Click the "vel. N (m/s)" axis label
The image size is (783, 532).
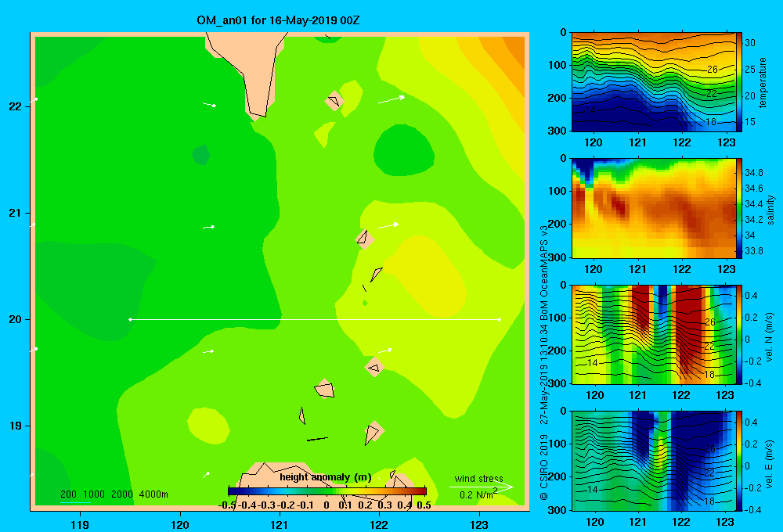(770, 337)
